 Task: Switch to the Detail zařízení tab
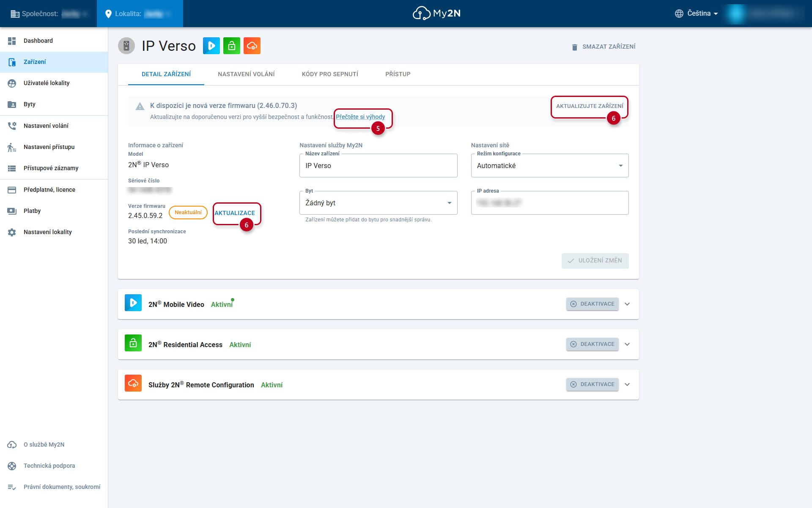click(x=166, y=74)
